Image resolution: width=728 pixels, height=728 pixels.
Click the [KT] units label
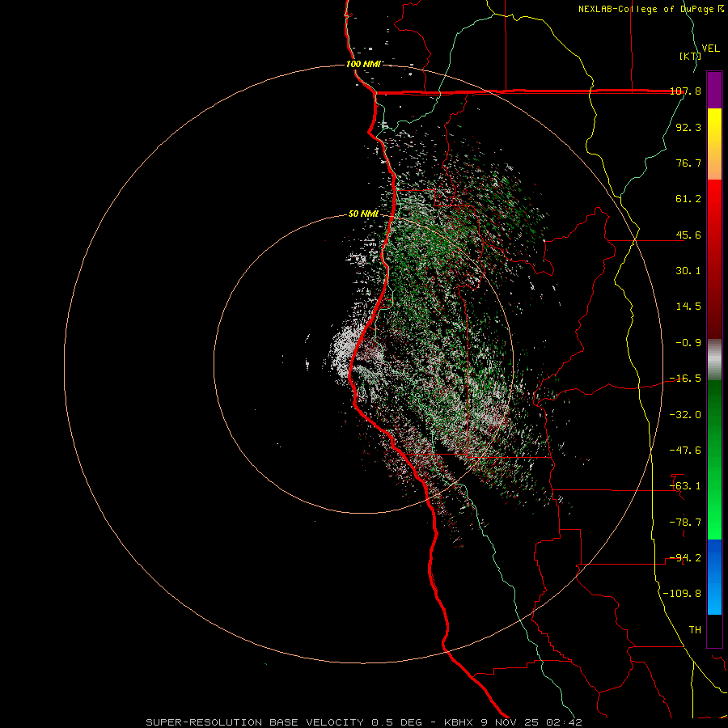point(690,56)
